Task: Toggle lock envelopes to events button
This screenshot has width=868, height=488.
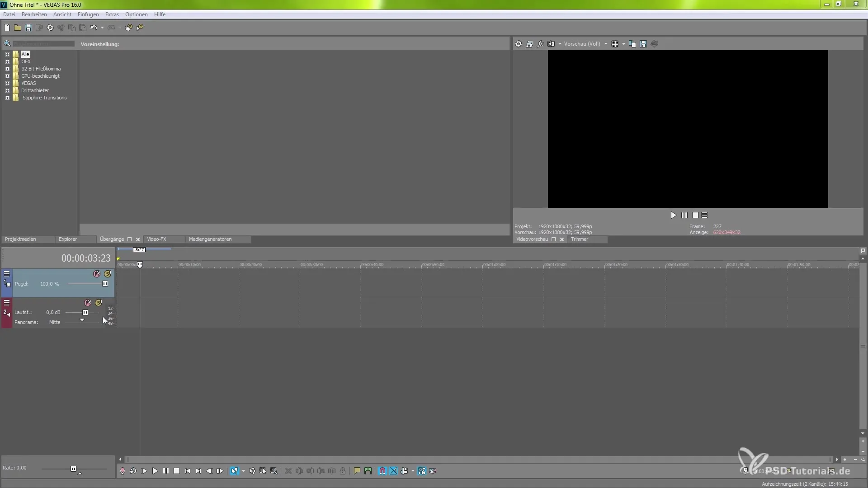Action: pos(422,471)
